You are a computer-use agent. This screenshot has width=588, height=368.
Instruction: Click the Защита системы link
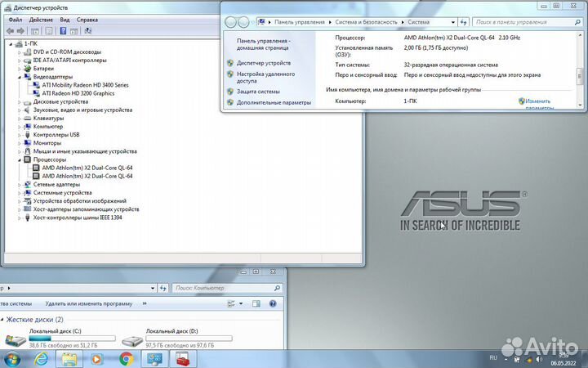258,92
